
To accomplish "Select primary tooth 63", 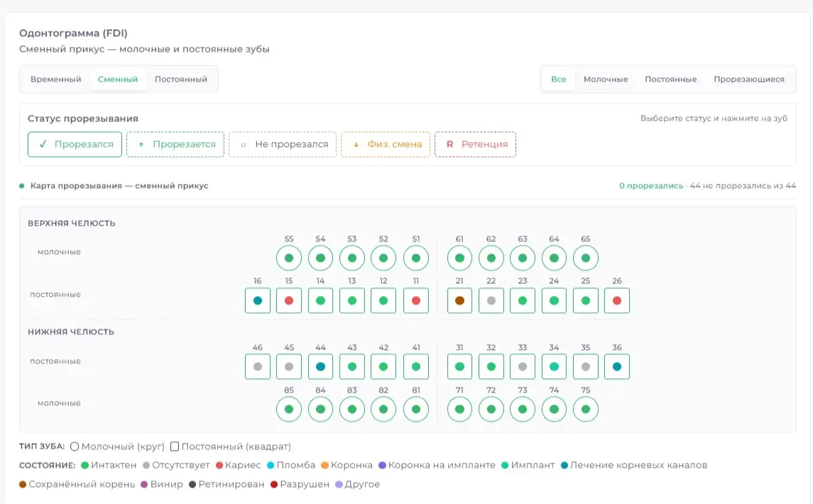I will 523,258.
